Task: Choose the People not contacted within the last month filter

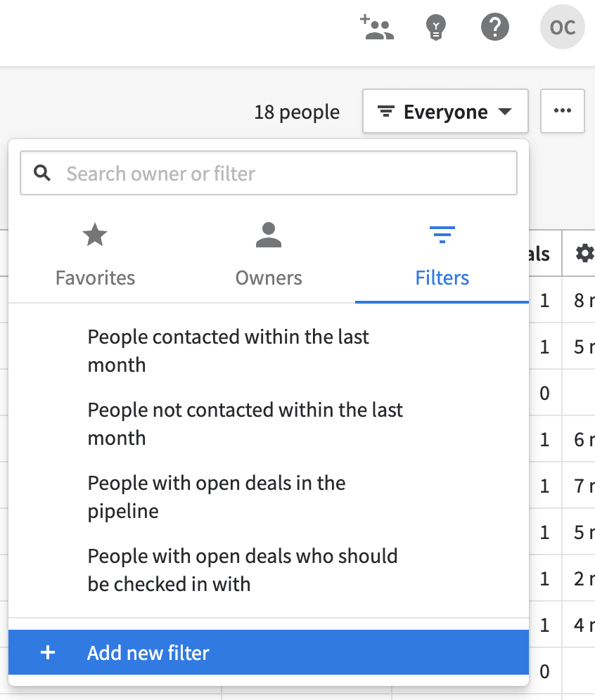Action: point(245,424)
